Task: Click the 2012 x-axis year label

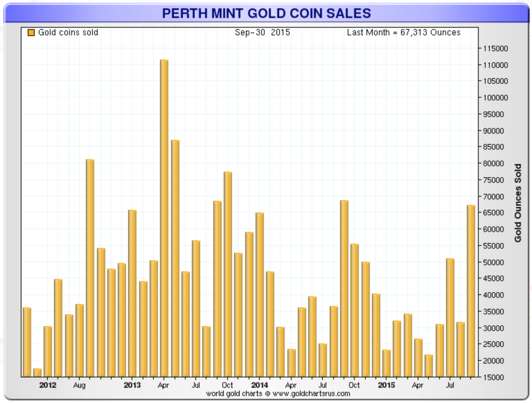Action: (47, 385)
